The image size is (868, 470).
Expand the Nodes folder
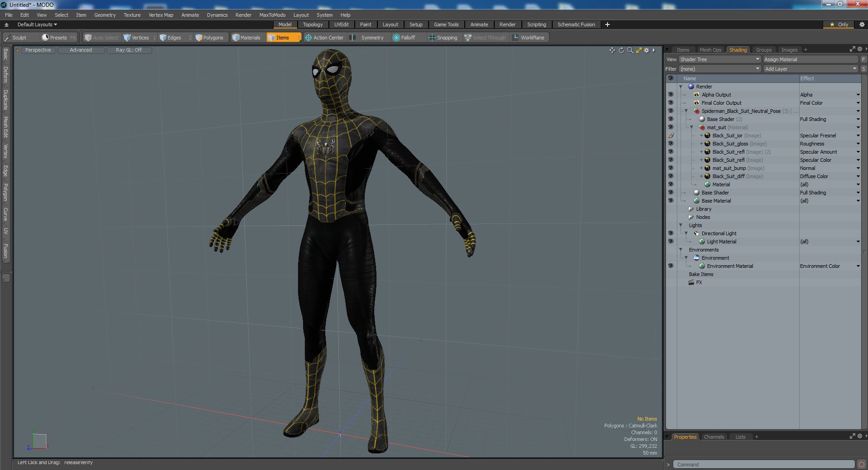click(691, 217)
